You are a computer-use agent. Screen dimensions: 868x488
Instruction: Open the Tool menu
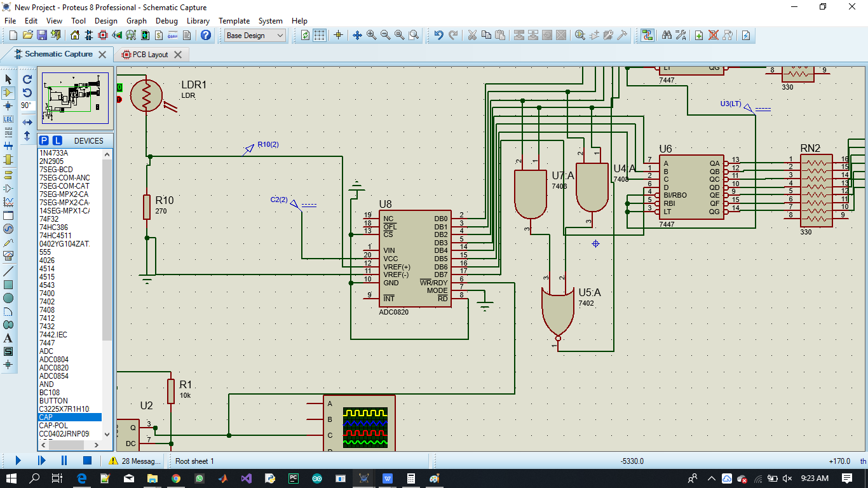[78, 20]
